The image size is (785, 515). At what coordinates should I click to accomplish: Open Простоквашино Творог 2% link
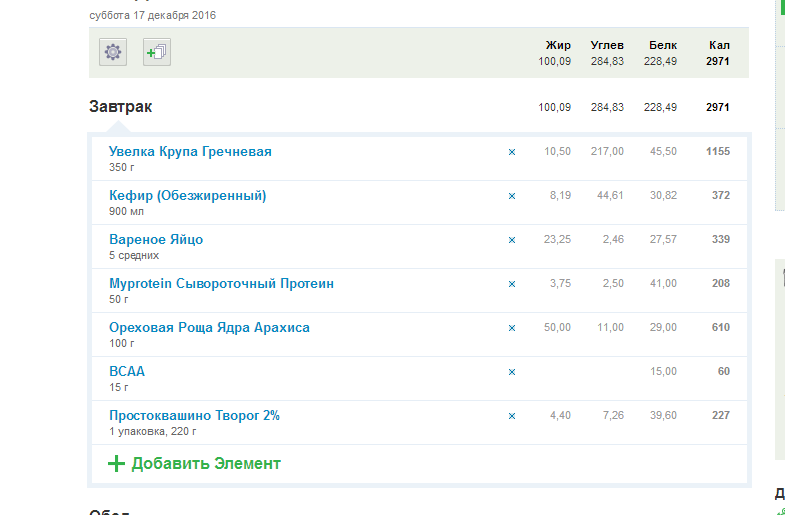pyautogui.click(x=194, y=415)
